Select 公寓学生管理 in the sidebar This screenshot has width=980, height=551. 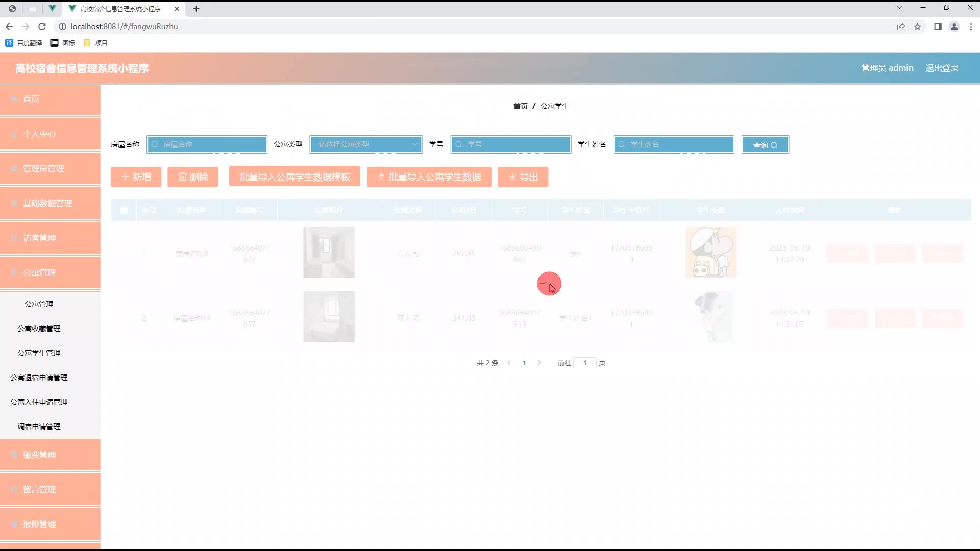(39, 353)
